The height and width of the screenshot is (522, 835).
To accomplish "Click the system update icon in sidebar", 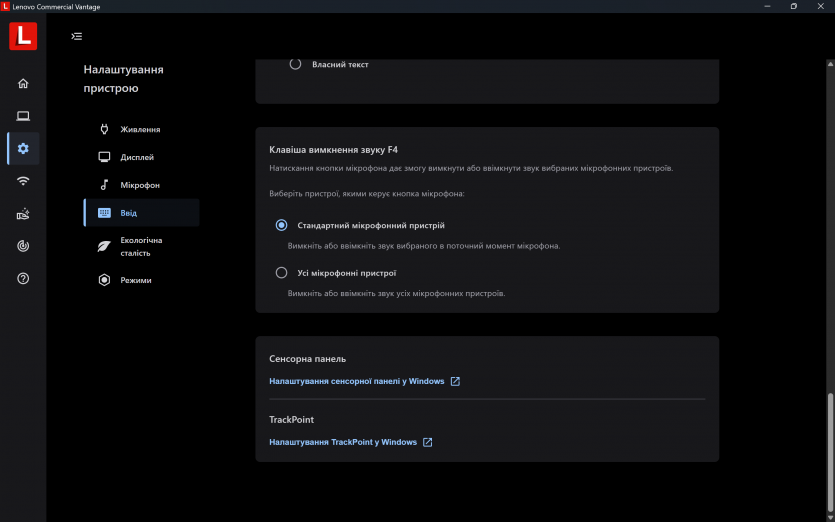I will coord(23,214).
